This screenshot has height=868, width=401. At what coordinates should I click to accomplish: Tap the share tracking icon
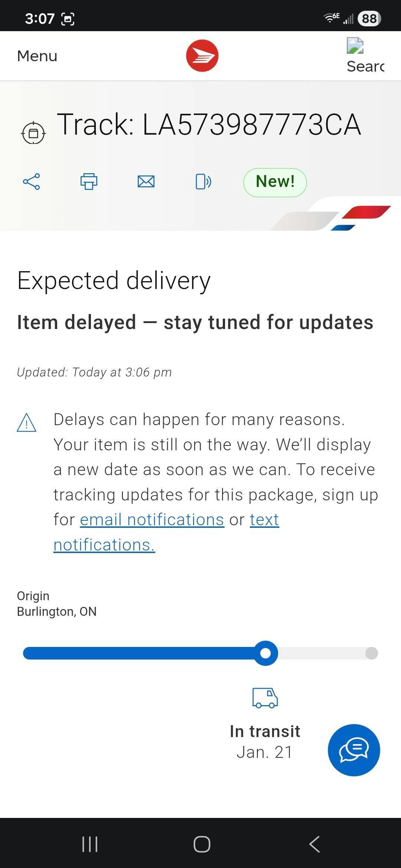(32, 182)
